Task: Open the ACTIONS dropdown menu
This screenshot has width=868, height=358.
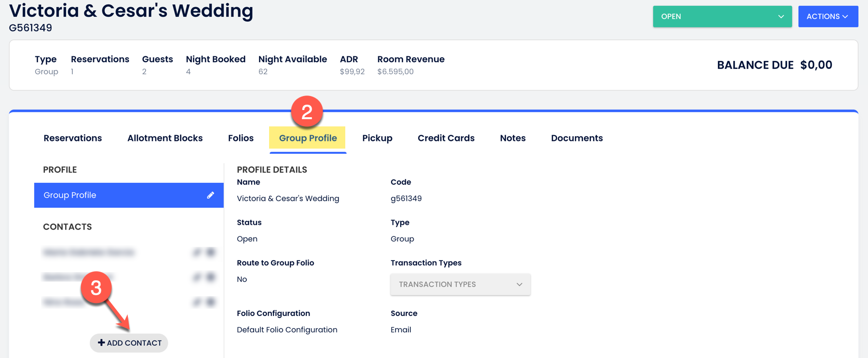Action: tap(827, 16)
